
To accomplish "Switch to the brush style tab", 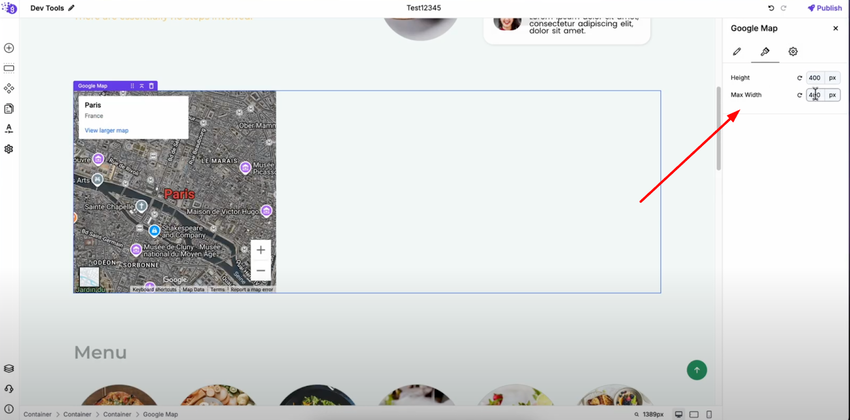I will click(765, 51).
